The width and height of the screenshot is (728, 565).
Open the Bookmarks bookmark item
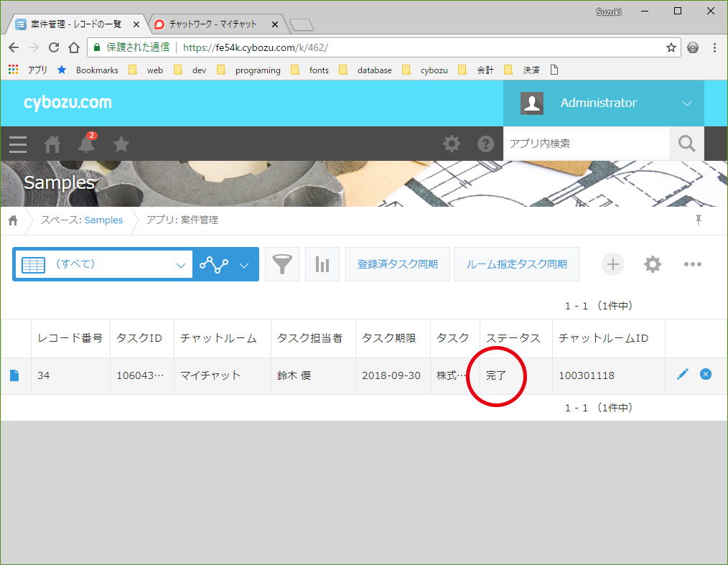coord(88,70)
